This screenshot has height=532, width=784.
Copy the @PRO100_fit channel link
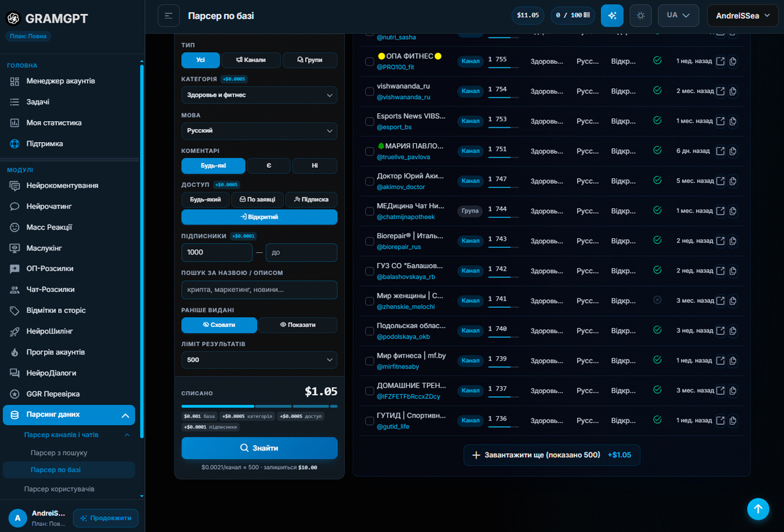point(733,61)
